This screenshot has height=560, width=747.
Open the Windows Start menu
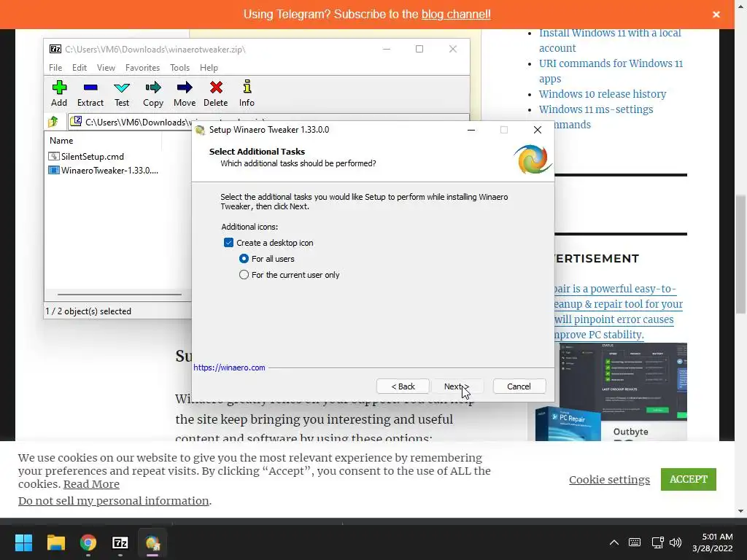click(23, 542)
